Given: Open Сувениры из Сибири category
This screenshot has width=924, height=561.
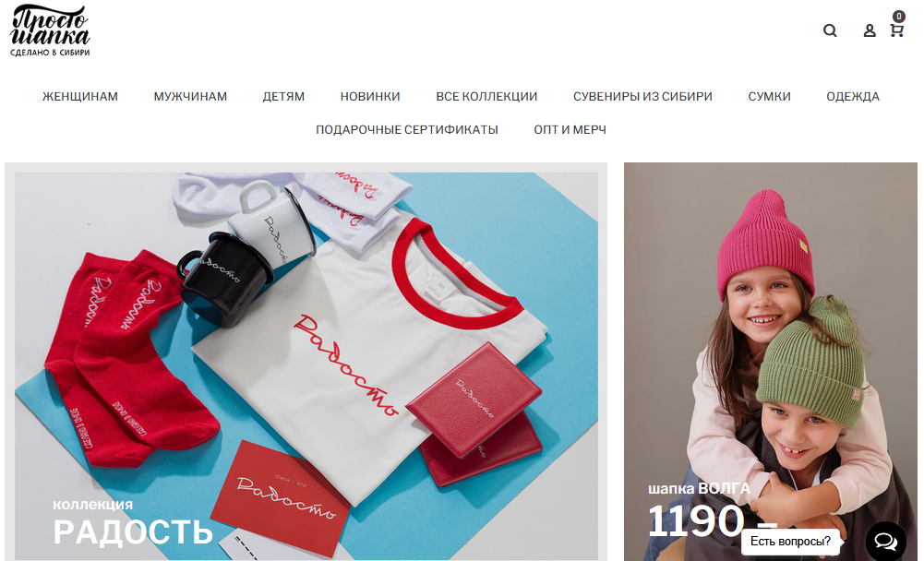Looking at the screenshot, I should tap(642, 97).
